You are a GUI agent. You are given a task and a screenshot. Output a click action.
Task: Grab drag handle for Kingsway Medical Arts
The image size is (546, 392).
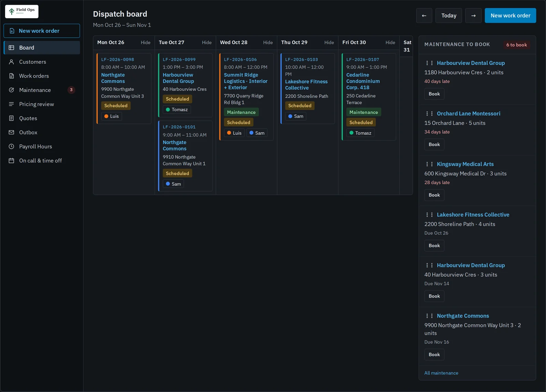point(429,164)
